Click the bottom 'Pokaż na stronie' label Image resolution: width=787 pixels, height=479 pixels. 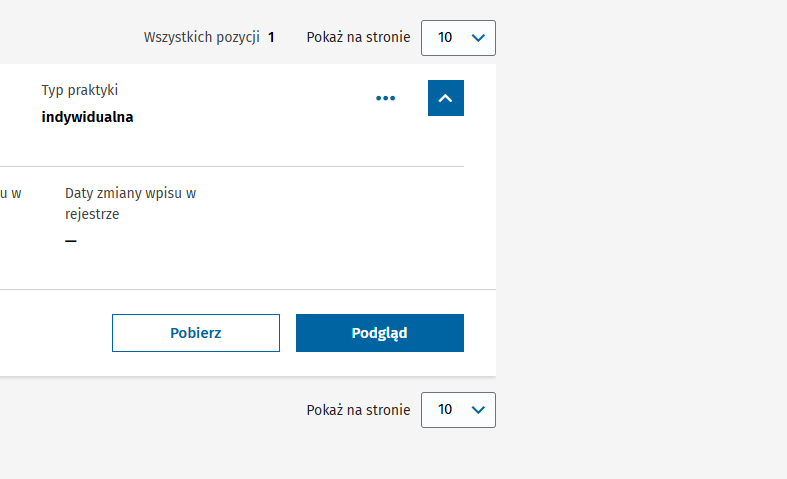tap(358, 410)
